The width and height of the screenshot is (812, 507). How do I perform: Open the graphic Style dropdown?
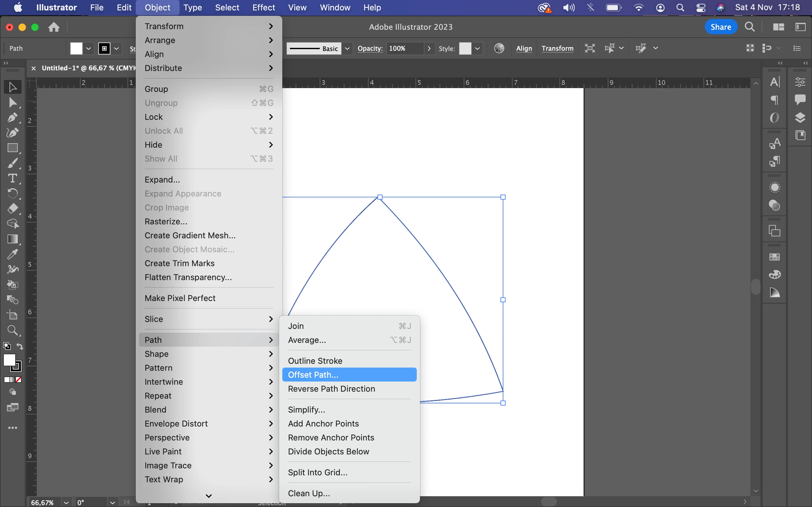tap(477, 48)
